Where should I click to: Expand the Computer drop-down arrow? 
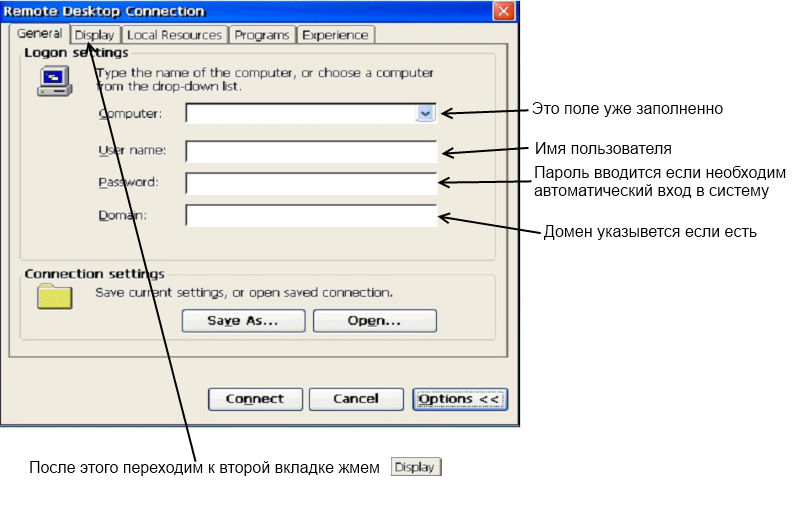click(425, 113)
